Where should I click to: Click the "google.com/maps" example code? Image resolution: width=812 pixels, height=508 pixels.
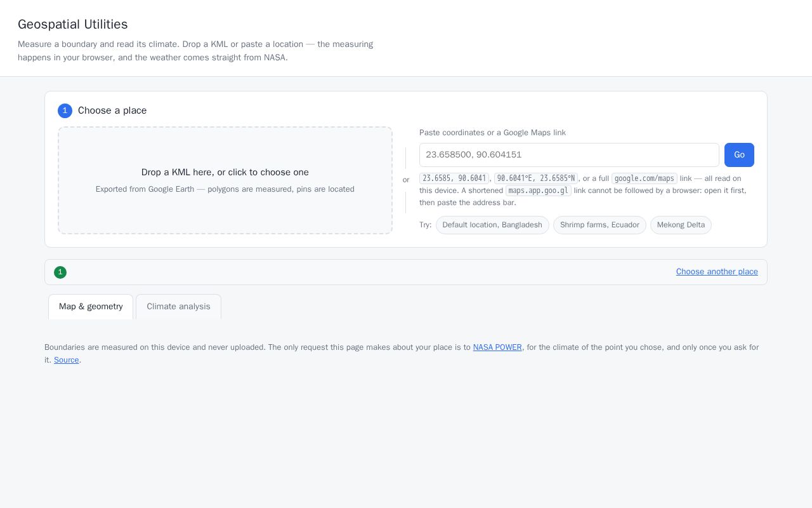[645, 178]
